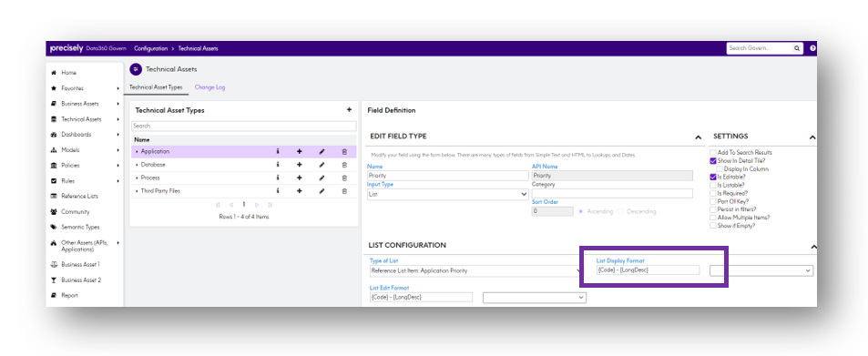Click the Report sidebar icon
The height and width of the screenshot is (356, 868).
tap(54, 296)
